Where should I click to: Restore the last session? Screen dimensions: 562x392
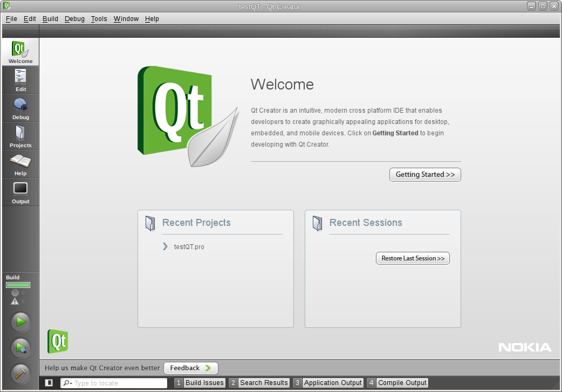[x=413, y=258]
